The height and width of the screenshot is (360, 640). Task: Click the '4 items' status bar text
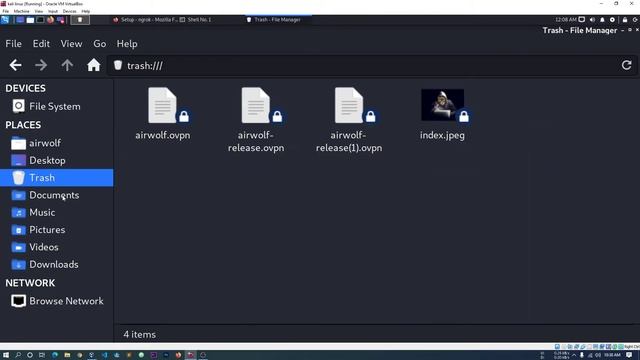tap(140, 334)
